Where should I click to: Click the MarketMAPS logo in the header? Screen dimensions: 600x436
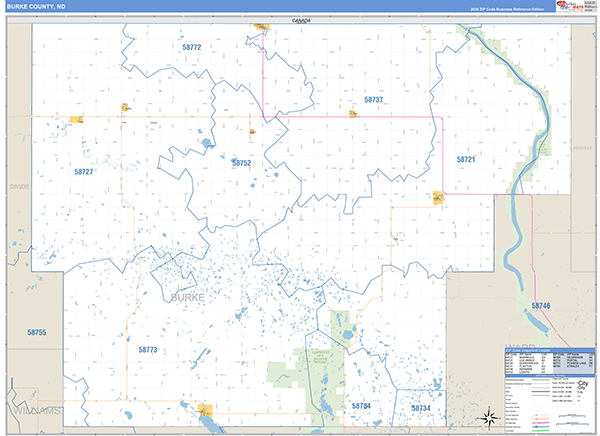(x=570, y=6)
